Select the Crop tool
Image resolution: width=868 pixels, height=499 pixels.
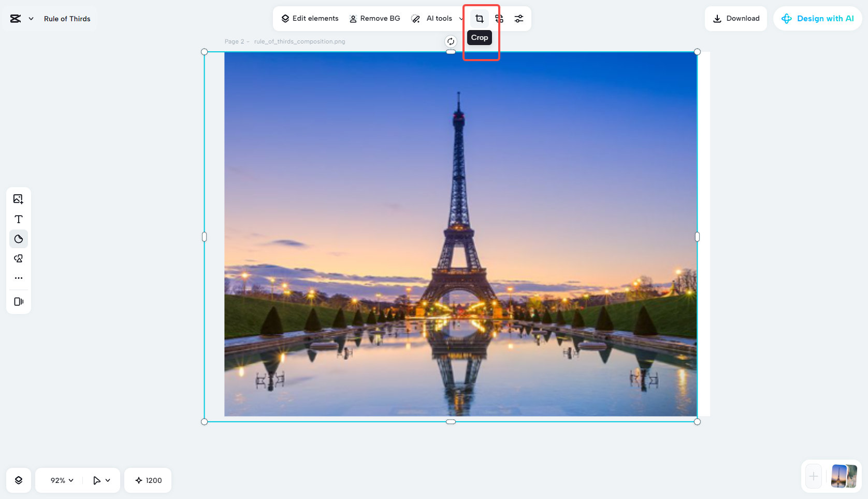[479, 18]
